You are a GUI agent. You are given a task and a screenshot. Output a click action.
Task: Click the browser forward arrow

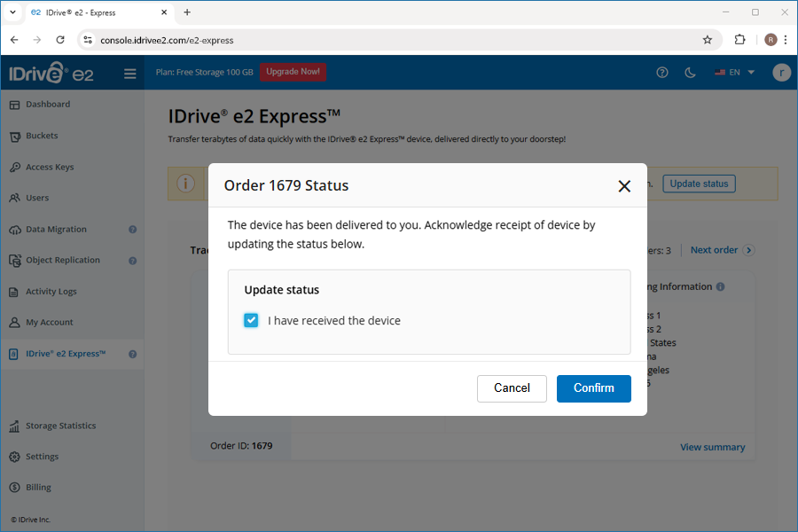click(36, 40)
